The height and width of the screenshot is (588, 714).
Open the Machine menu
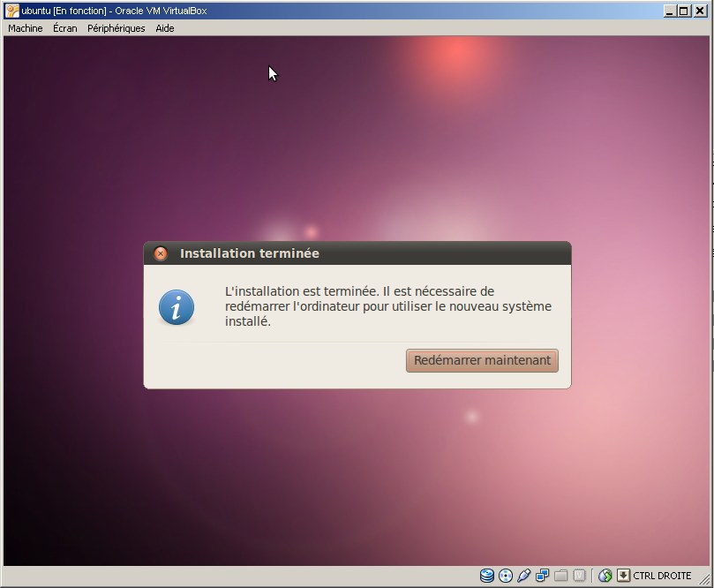[x=26, y=28]
